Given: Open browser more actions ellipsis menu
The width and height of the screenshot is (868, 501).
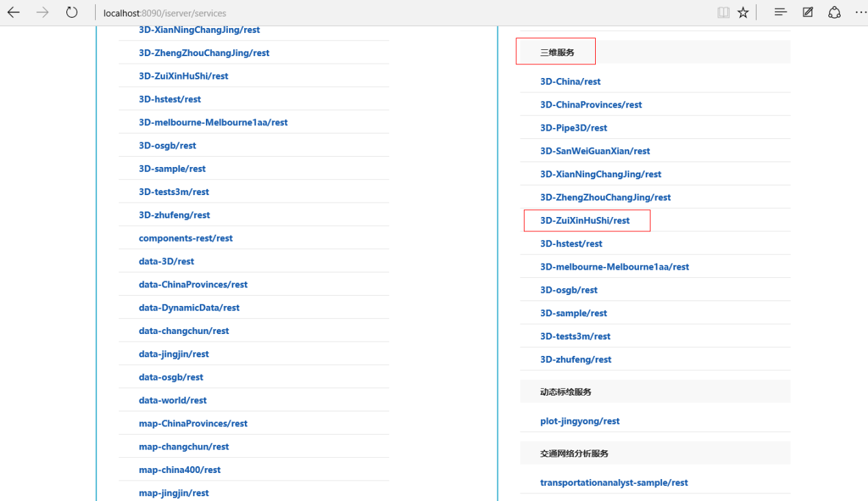Looking at the screenshot, I should (860, 12).
